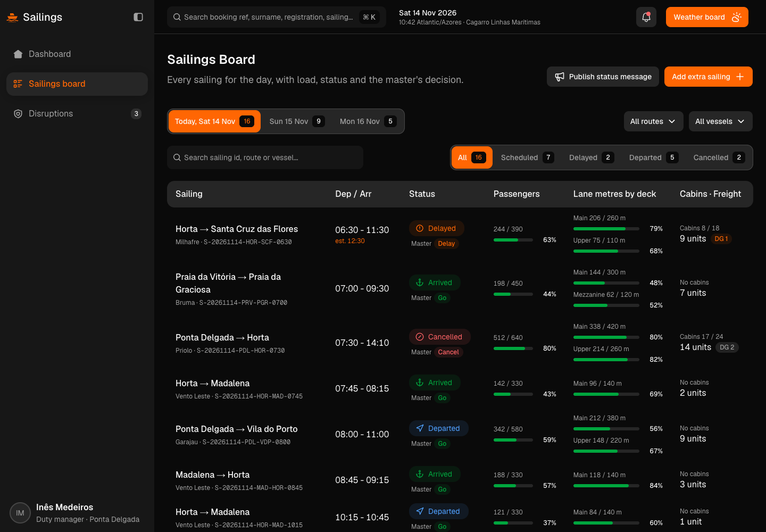Click the Main 338 / 420 m deck bar
Image resolution: width=766 pixels, height=532 pixels.
(606, 337)
